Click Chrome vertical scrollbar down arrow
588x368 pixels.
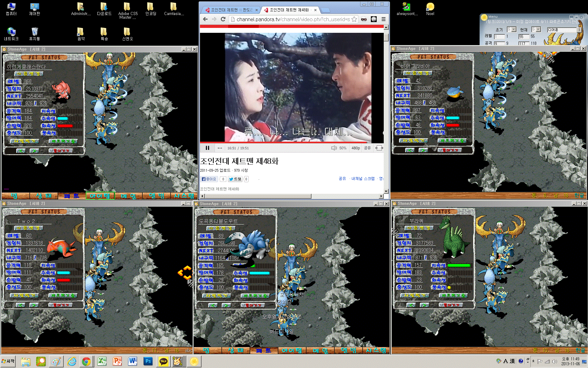point(386,191)
